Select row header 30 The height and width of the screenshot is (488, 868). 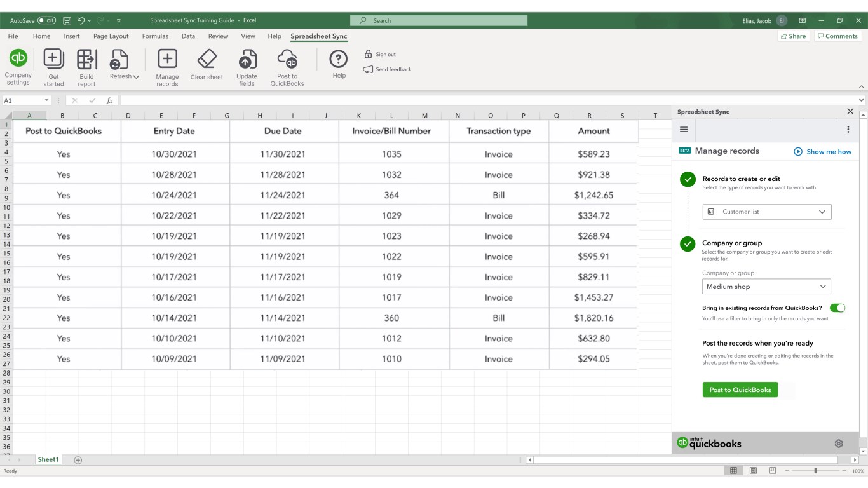pos(6,391)
